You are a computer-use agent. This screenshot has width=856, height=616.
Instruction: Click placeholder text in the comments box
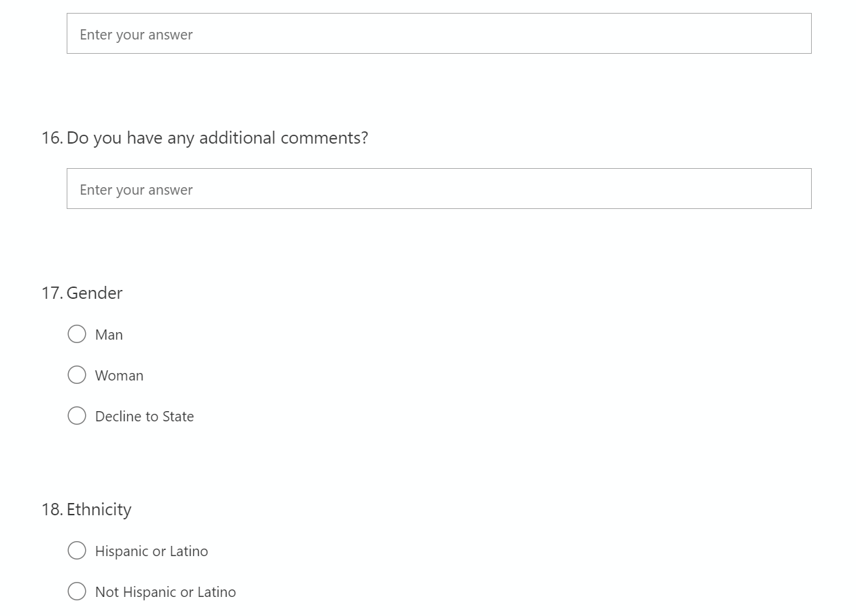tap(136, 190)
